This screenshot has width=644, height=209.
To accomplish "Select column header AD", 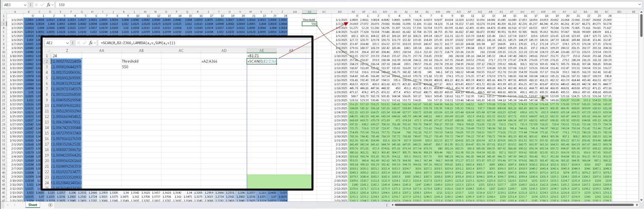I will point(340,12).
